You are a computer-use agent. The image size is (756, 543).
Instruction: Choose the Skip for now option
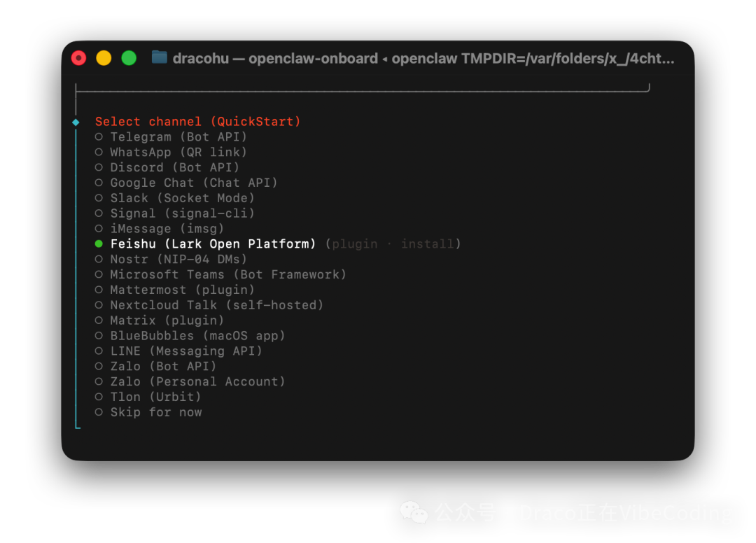[x=156, y=412]
